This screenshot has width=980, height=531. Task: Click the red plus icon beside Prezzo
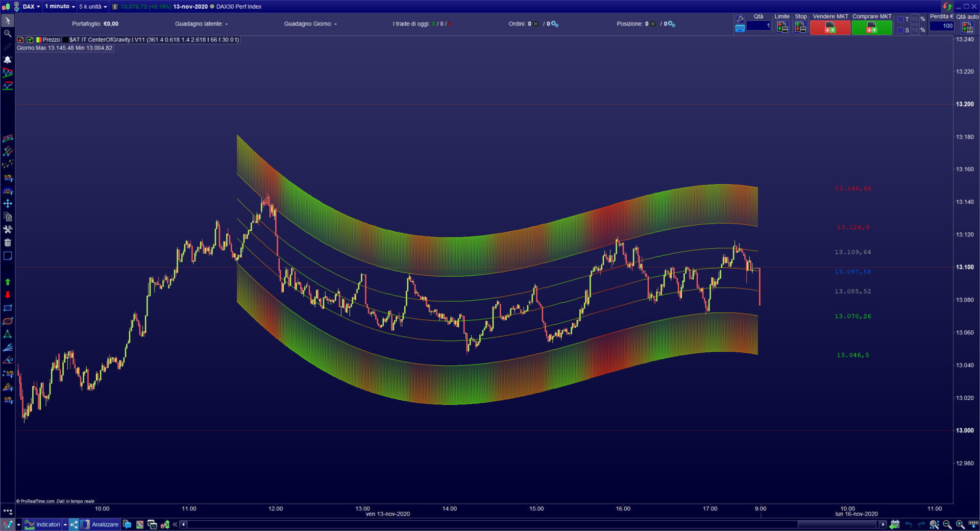point(20,40)
